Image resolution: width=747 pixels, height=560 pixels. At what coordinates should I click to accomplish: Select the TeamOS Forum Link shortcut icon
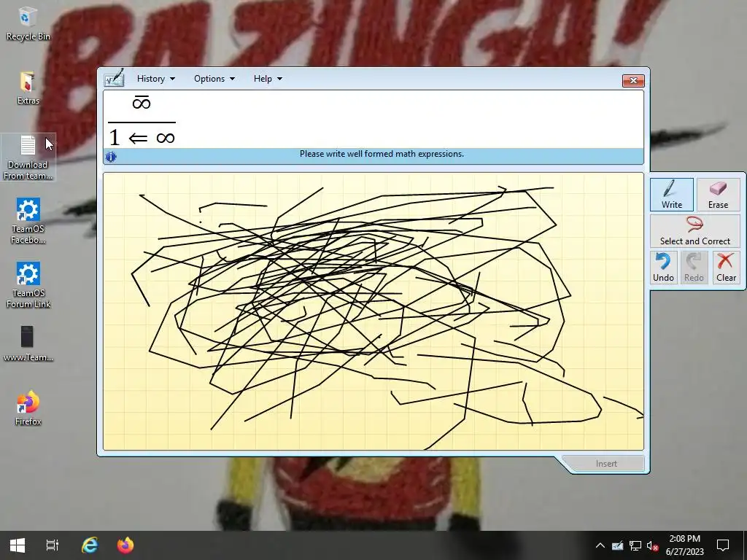click(x=28, y=285)
